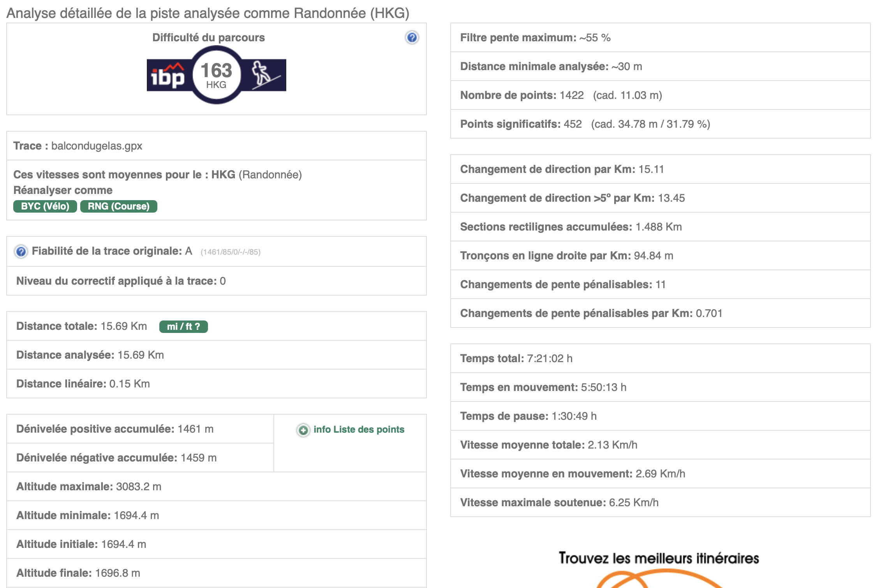Reanalyze the track as BYC (Vélo)
Viewport: 874px width, 588px height.
pos(45,206)
